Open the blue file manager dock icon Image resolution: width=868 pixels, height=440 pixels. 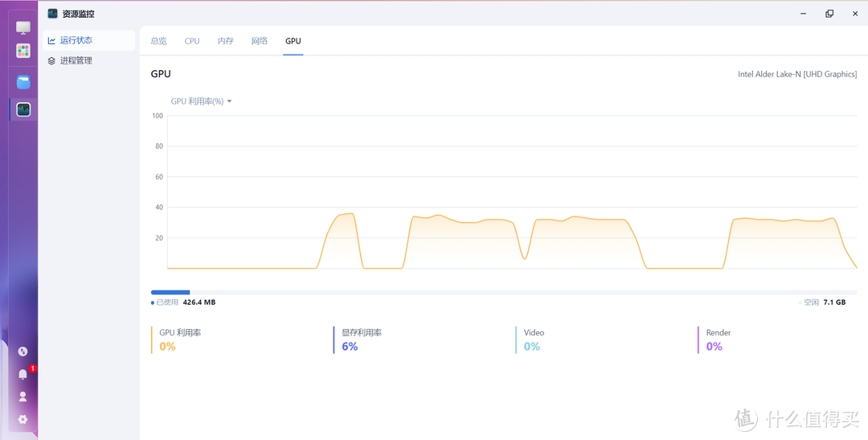pyautogui.click(x=23, y=83)
